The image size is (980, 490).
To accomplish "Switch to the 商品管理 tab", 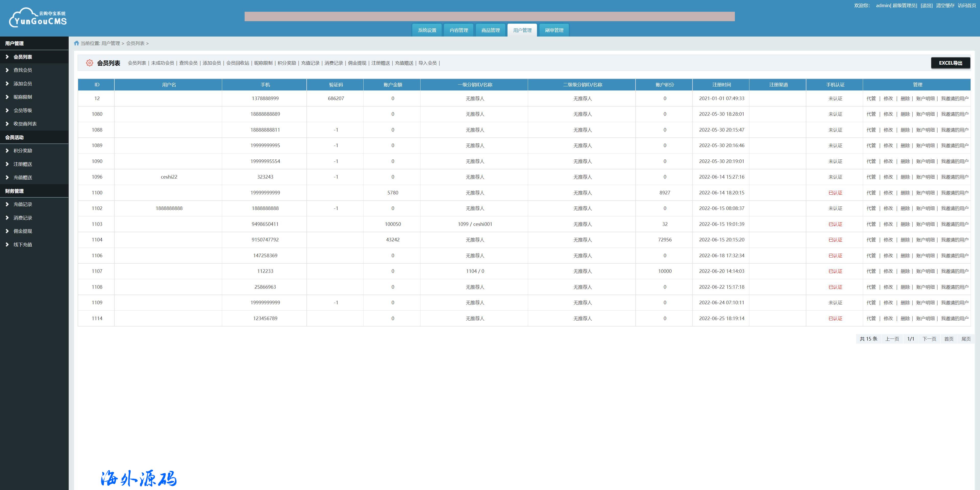I will point(490,30).
